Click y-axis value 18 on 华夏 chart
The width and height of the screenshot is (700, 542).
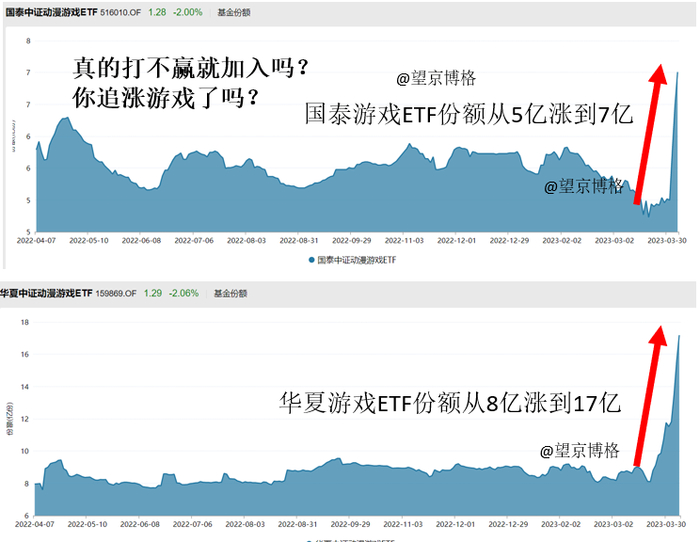click(x=25, y=322)
